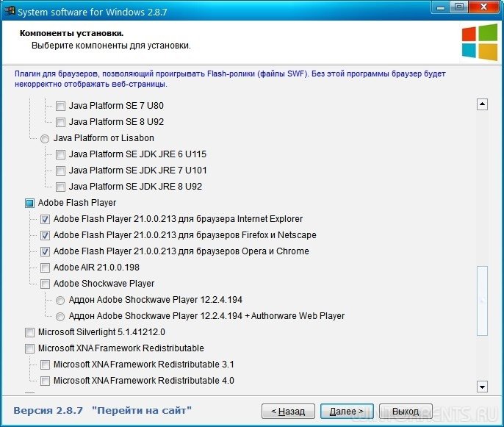Screen dimensions: 504x427
Task: Check Microsoft XNA Framework Redistributable 4.0
Action: point(46,381)
